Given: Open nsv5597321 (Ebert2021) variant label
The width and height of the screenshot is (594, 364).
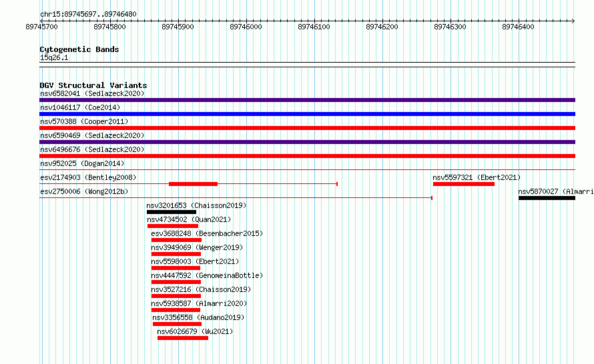Looking at the screenshot, I should click(477, 177).
